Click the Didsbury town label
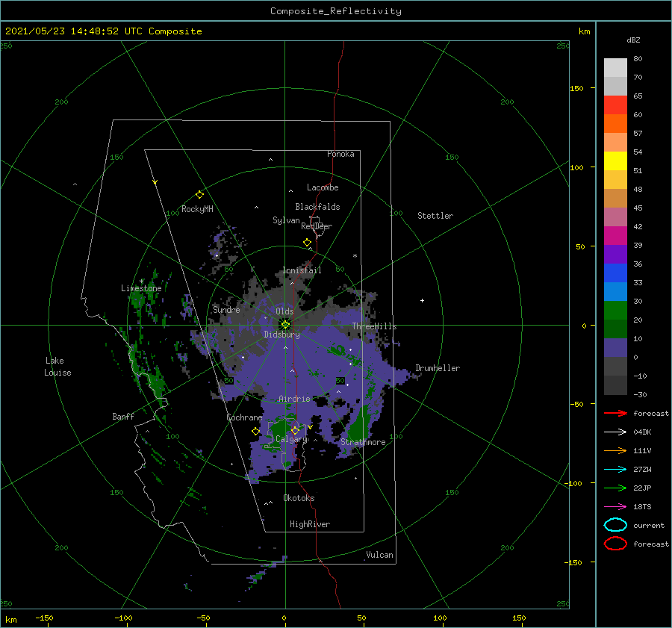Image resolution: width=672 pixels, height=628 pixels. 281,335
